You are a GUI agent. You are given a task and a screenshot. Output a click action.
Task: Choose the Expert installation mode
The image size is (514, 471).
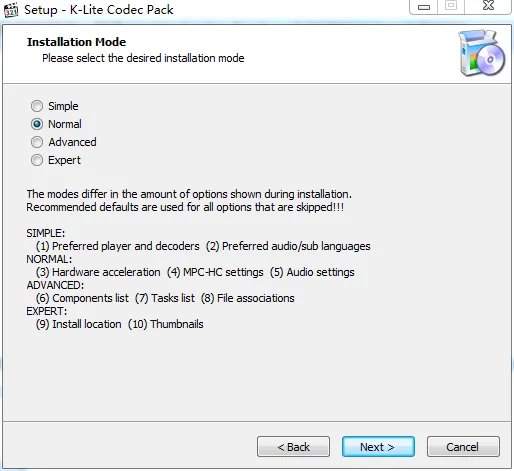click(56, 160)
